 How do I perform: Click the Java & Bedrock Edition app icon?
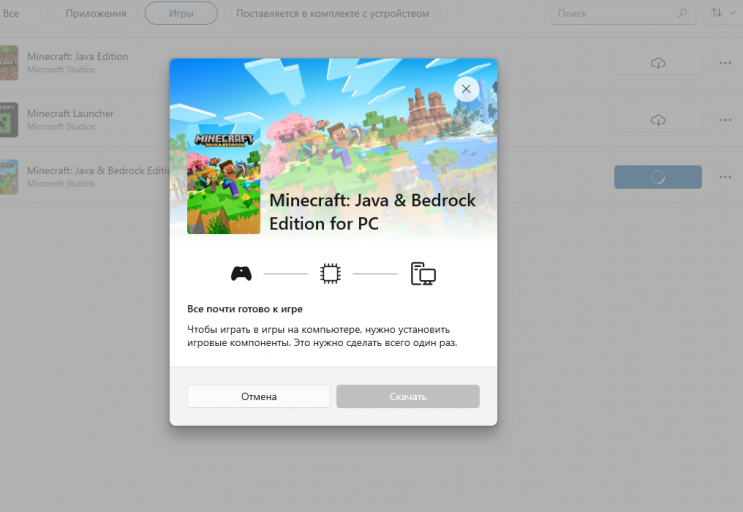tap(9, 177)
